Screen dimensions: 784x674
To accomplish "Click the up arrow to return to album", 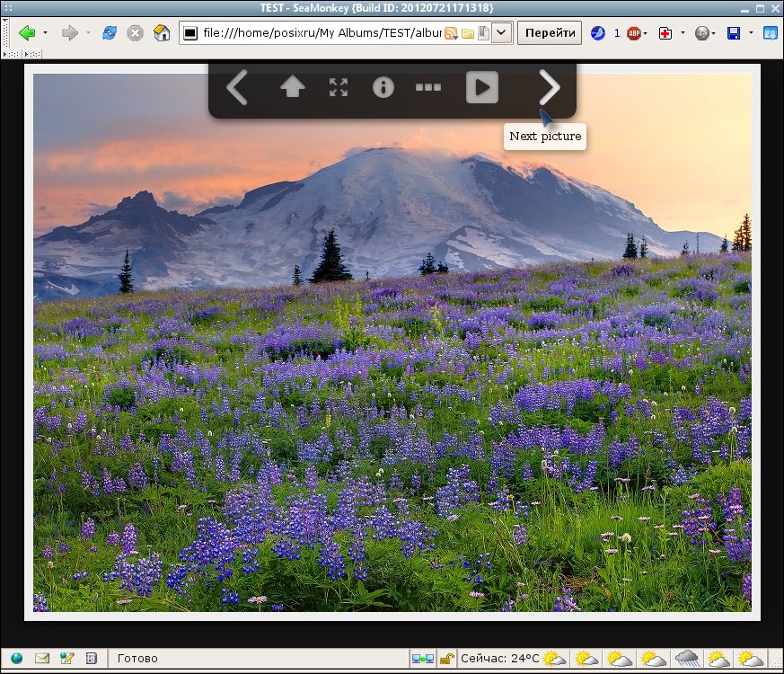I will 293,87.
